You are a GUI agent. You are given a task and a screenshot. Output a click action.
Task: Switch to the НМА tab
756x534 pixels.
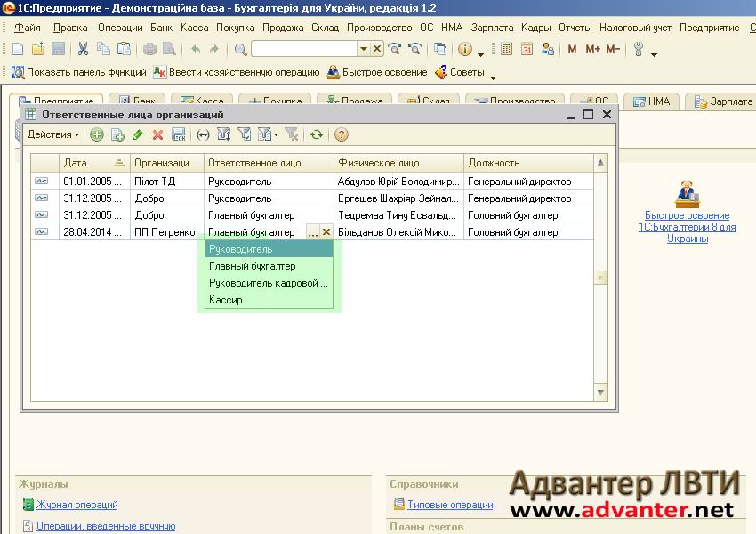tap(651, 101)
